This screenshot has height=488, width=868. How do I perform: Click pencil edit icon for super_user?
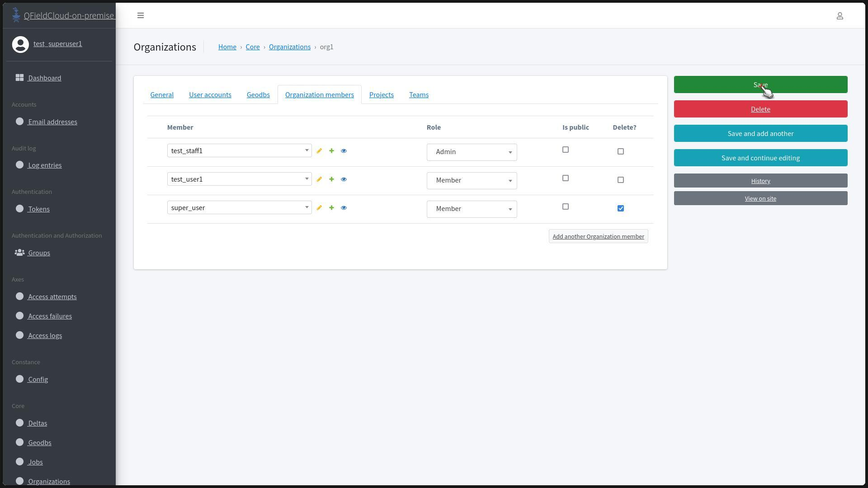(319, 208)
